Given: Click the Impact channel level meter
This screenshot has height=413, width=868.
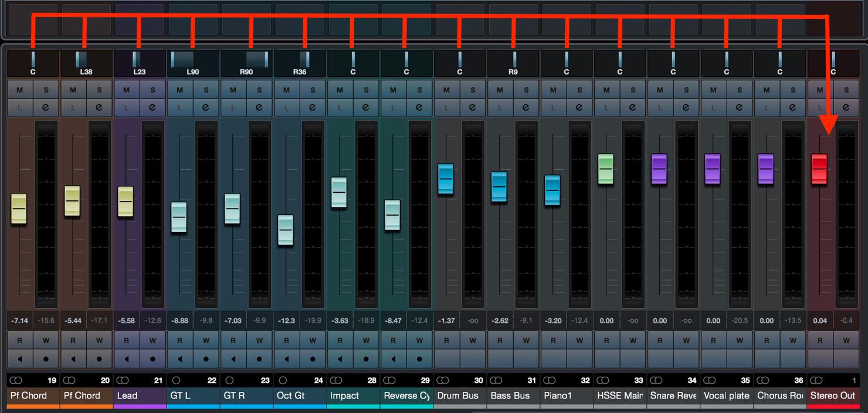Looking at the screenshot, I should tap(366, 214).
